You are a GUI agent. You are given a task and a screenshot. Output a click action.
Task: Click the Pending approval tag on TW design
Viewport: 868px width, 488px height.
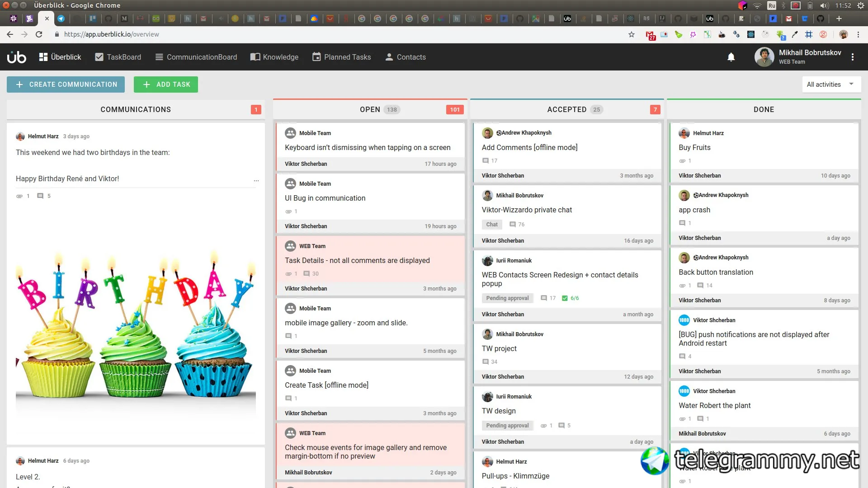(x=507, y=426)
